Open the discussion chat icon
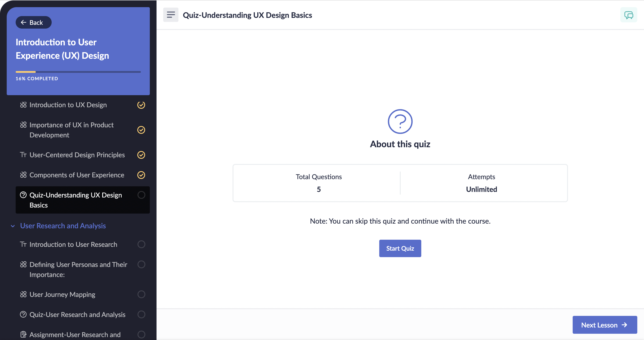This screenshot has width=644, height=340. (x=629, y=15)
